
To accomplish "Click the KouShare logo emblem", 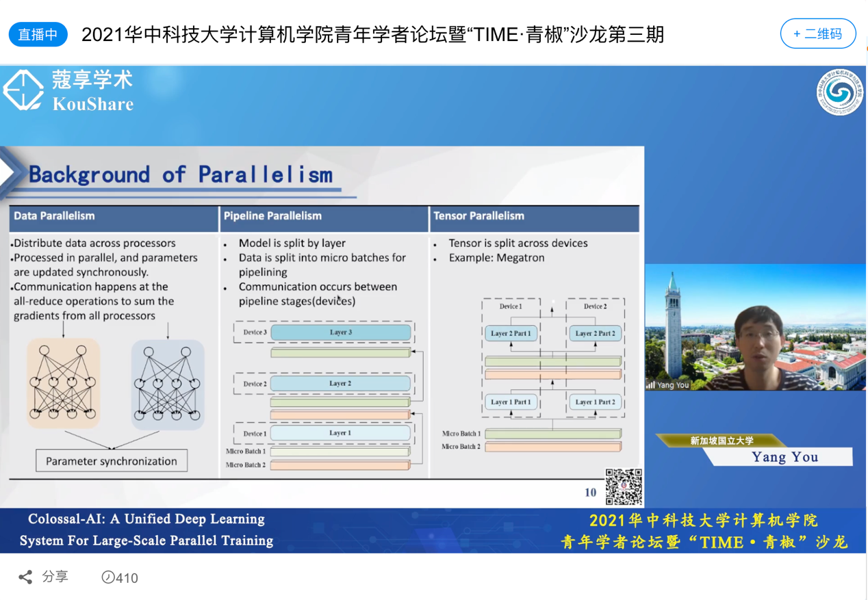I will pos(23,90).
